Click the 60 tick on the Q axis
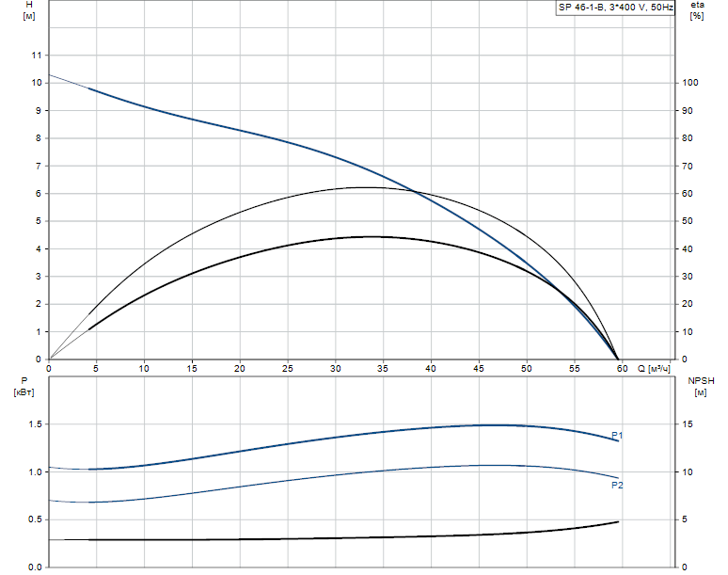The image size is (728, 575). click(621, 369)
